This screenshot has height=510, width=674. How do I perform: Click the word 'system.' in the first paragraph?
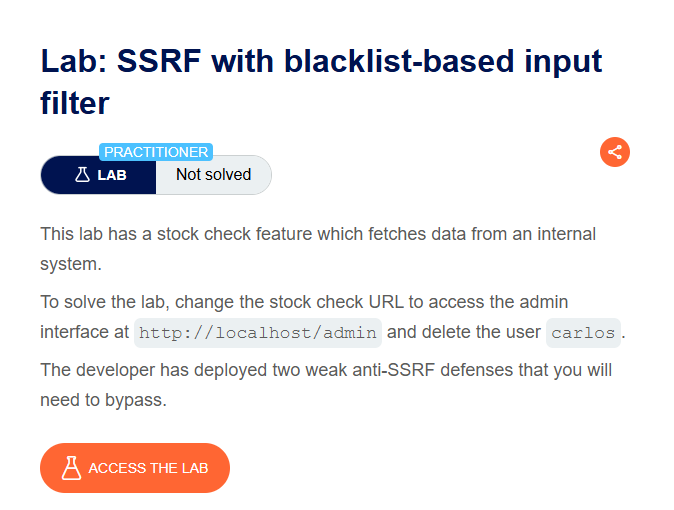[71, 264]
